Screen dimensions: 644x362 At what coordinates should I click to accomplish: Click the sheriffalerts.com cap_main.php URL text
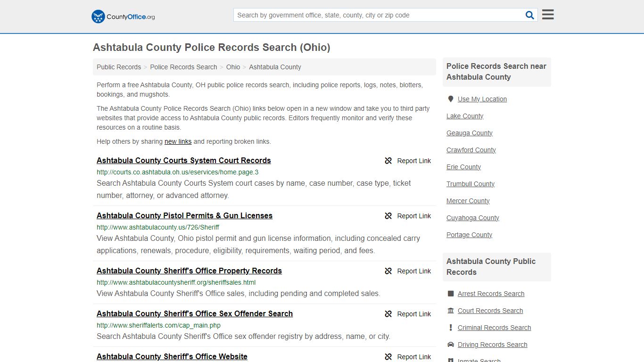[x=158, y=325]
